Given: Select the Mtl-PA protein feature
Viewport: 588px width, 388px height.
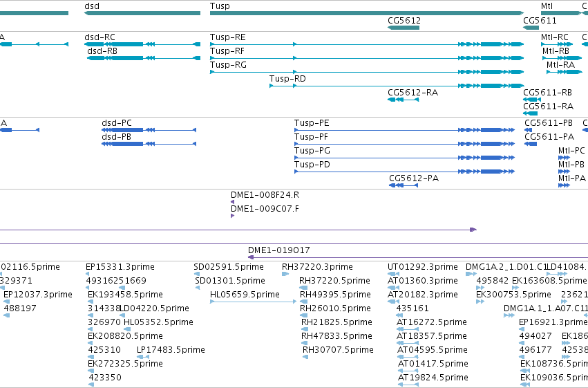Looking at the screenshot, I should coord(564,185).
